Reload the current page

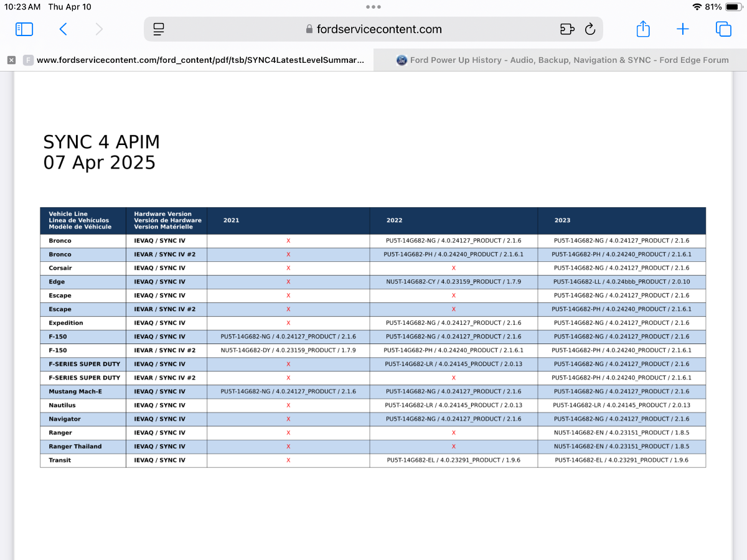[590, 29]
